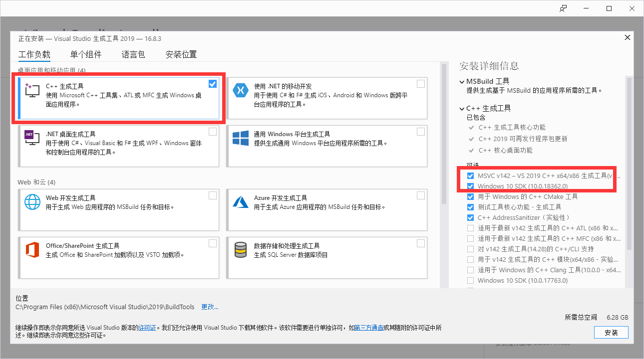This screenshot has width=644, height=359.
Task: Click the 更改... link to change location
Action: tap(210, 307)
